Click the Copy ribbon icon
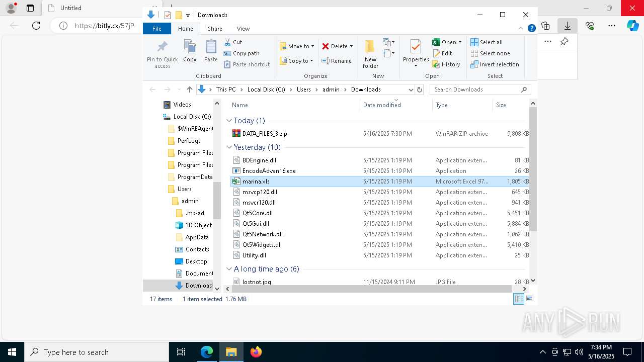 (x=190, y=51)
